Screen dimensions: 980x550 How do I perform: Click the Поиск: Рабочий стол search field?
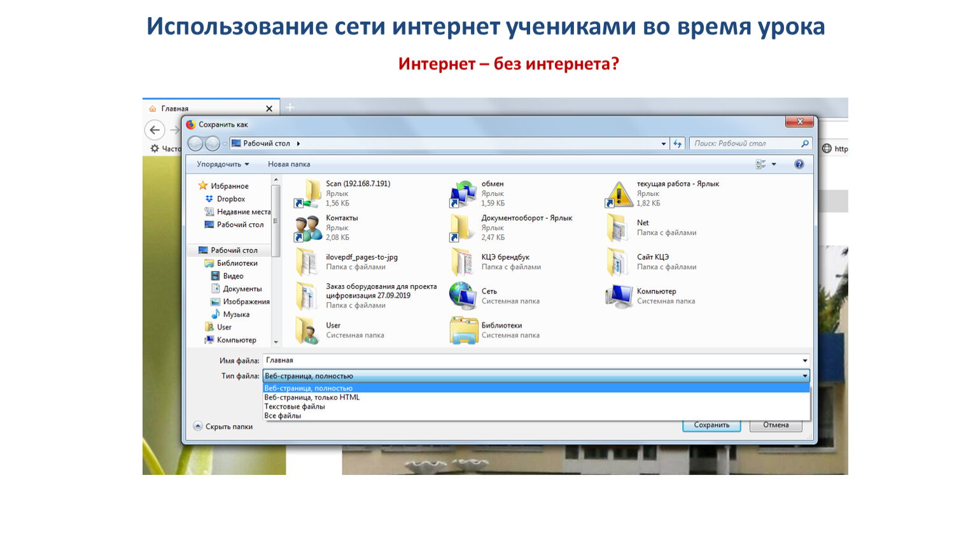[745, 144]
